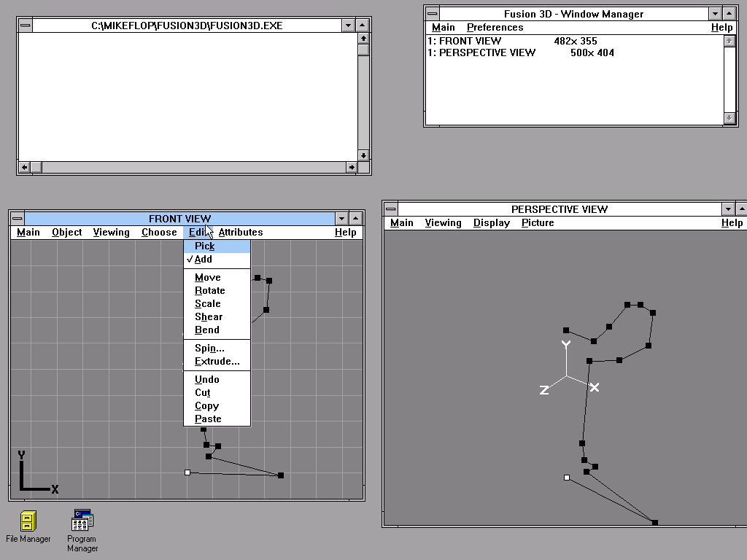Open the Program Manager desktop icon

coord(82,521)
